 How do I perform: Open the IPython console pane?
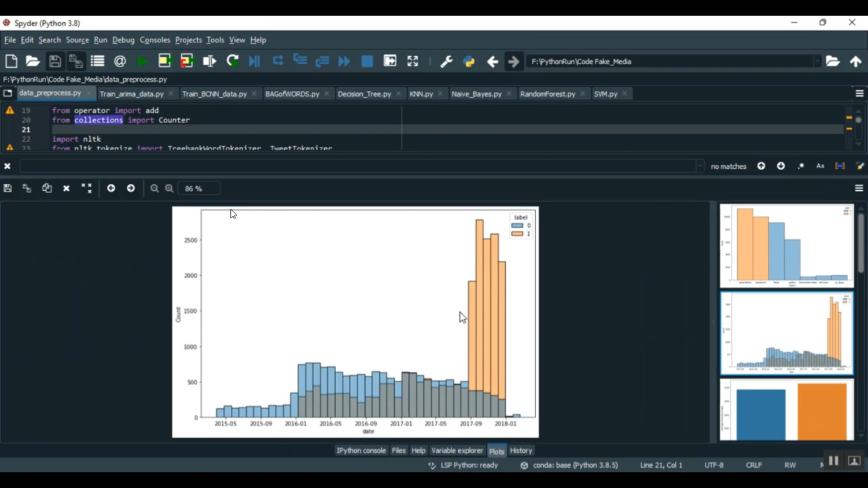tap(361, 450)
